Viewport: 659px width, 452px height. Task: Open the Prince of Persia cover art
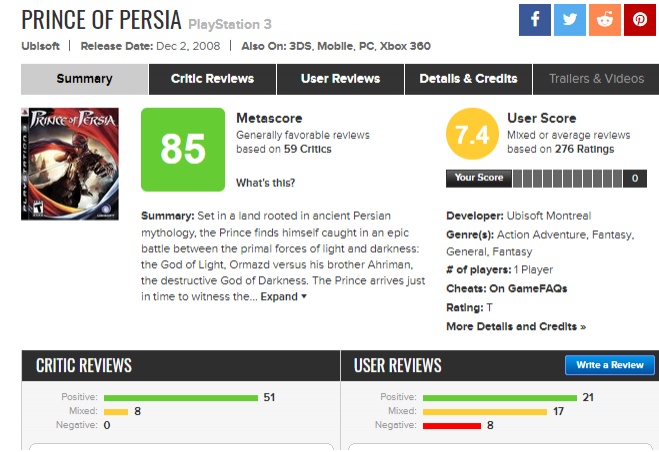(70, 164)
